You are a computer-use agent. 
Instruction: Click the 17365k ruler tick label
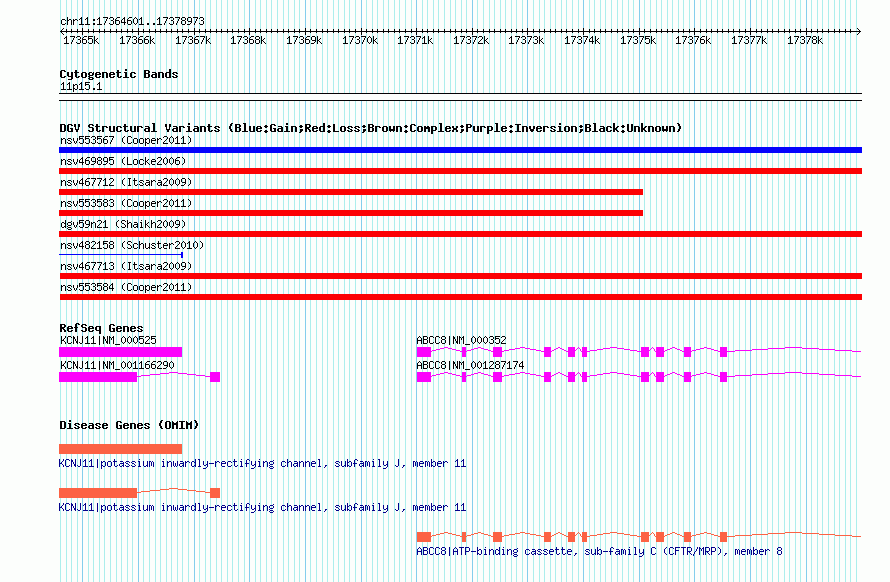(x=81, y=40)
